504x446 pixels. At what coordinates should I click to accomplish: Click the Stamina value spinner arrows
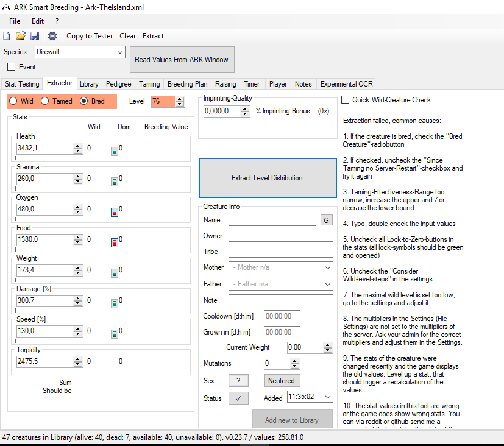pyautogui.click(x=78, y=179)
